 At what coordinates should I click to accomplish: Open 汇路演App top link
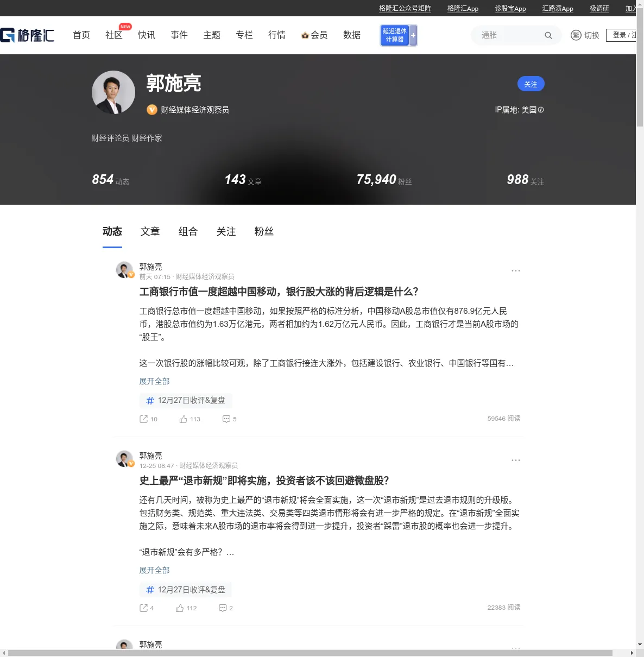[558, 8]
